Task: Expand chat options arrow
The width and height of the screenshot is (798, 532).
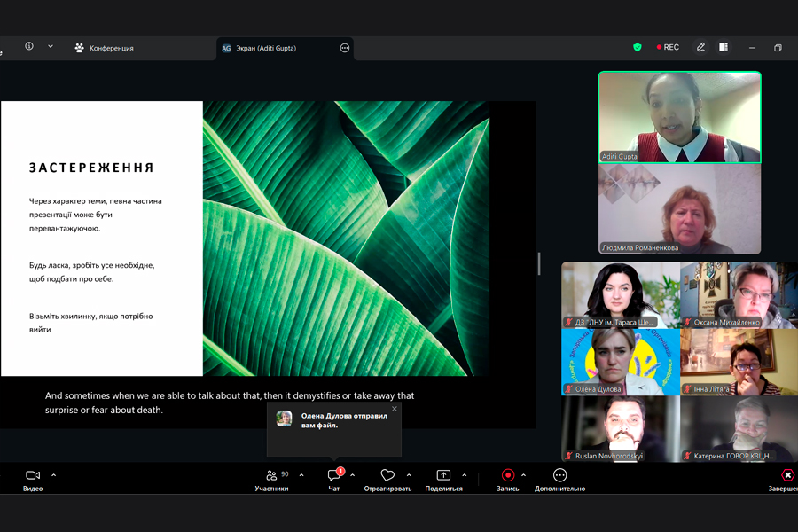Action: pyautogui.click(x=353, y=475)
